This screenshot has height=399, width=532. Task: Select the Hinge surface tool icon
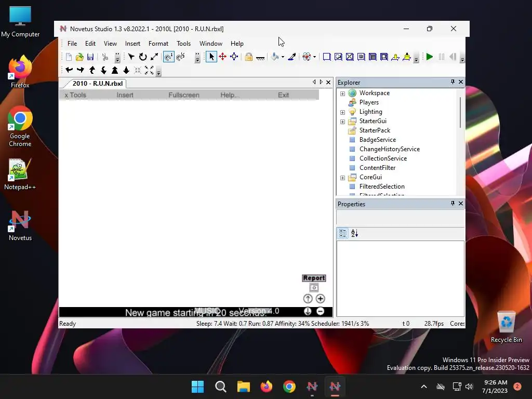[x=395, y=57]
